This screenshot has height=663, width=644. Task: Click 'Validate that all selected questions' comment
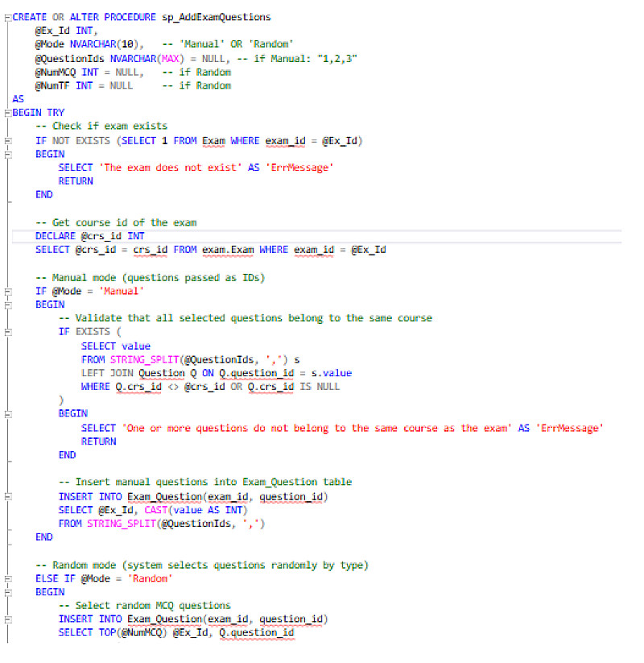pos(245,318)
